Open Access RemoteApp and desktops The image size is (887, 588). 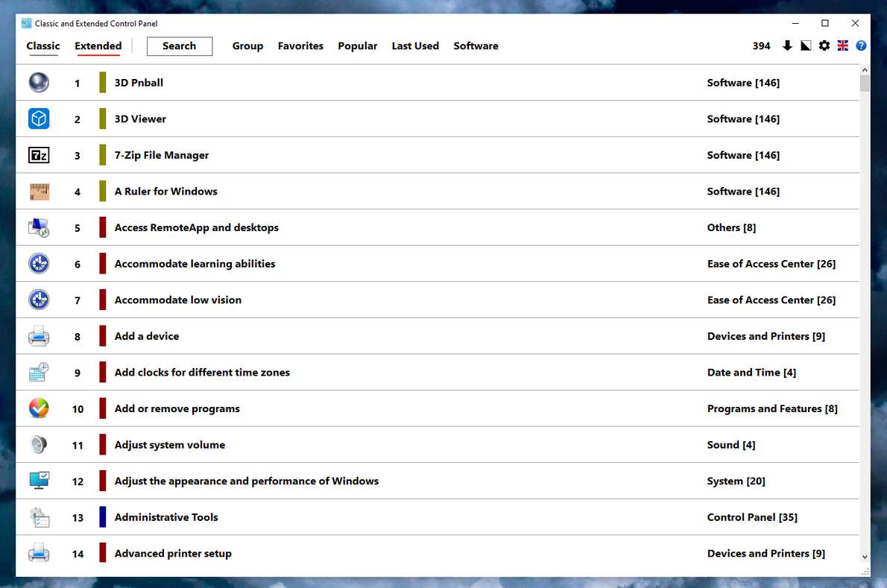438,227
